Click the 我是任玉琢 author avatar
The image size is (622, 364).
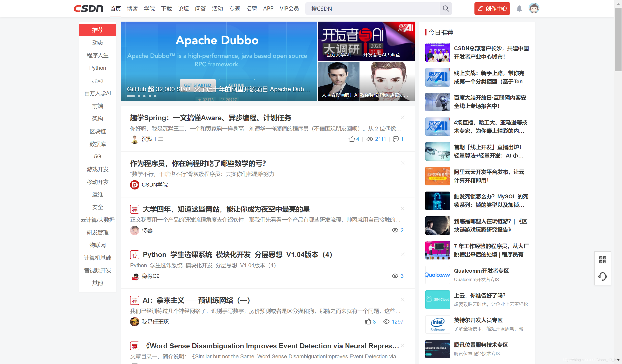point(135,322)
